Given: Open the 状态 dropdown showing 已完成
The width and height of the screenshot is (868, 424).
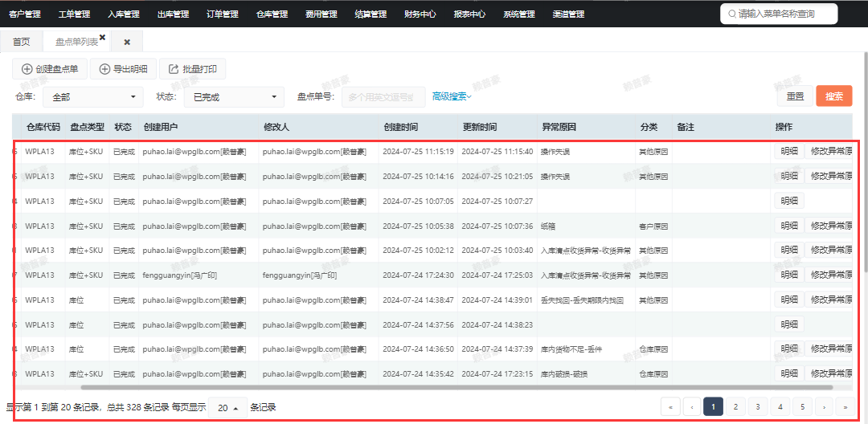Looking at the screenshot, I should (x=234, y=96).
